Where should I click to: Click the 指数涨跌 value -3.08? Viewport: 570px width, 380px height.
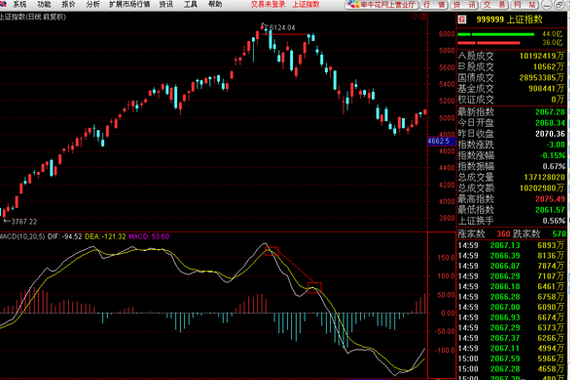pyautogui.click(x=556, y=145)
